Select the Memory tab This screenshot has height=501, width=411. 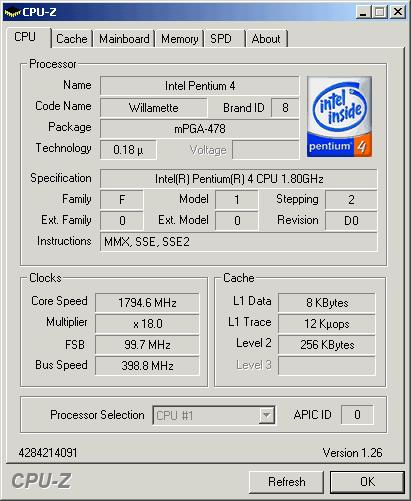(x=180, y=39)
